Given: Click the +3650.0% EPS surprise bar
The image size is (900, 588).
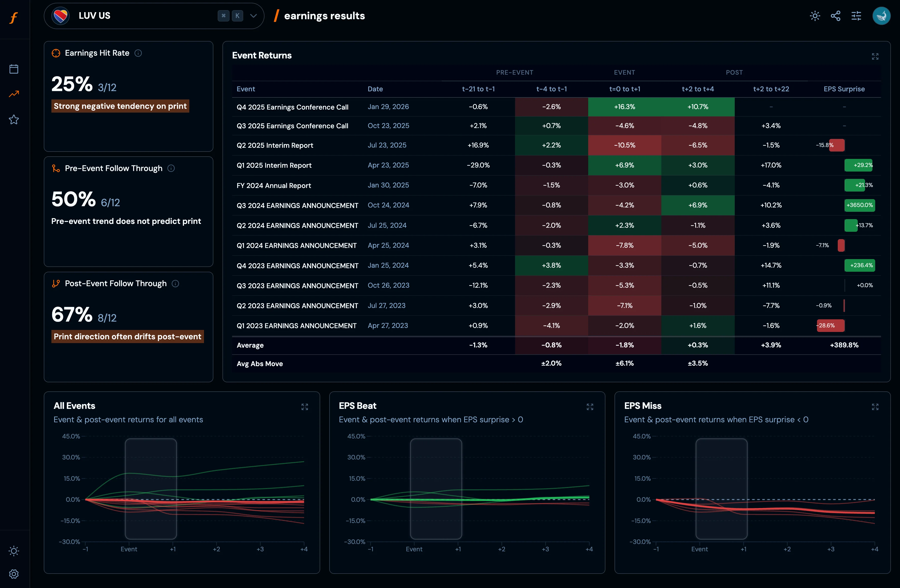Looking at the screenshot, I should (860, 205).
